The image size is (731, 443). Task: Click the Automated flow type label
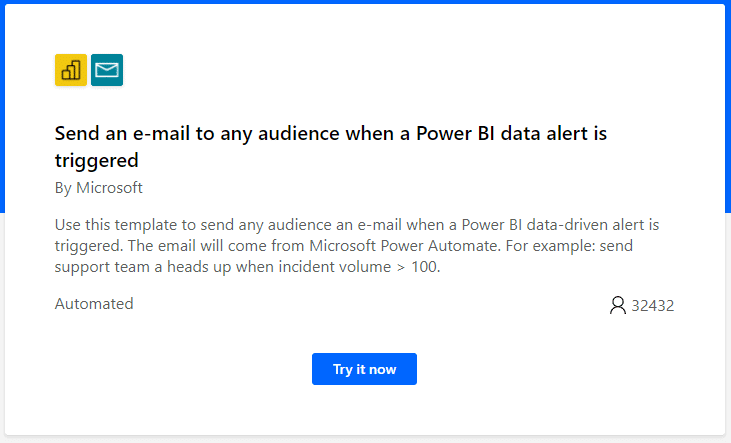pyautogui.click(x=94, y=304)
